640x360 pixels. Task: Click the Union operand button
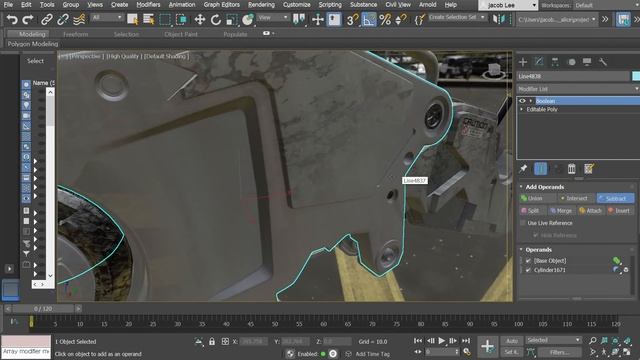coord(537,198)
